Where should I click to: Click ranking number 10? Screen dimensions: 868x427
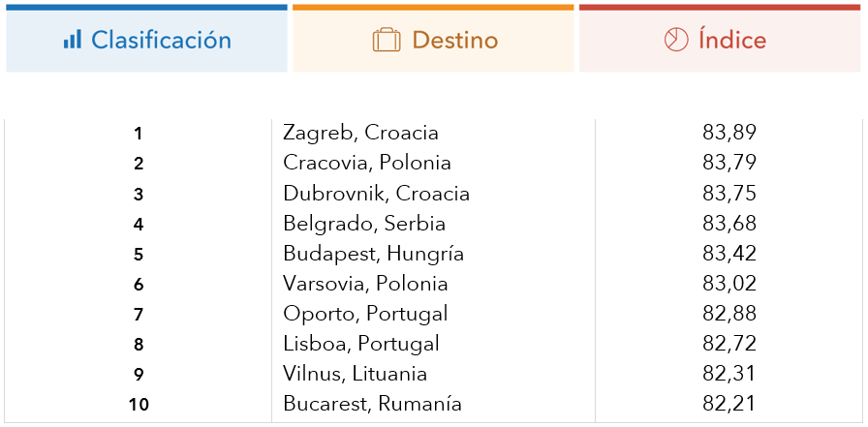point(139,405)
